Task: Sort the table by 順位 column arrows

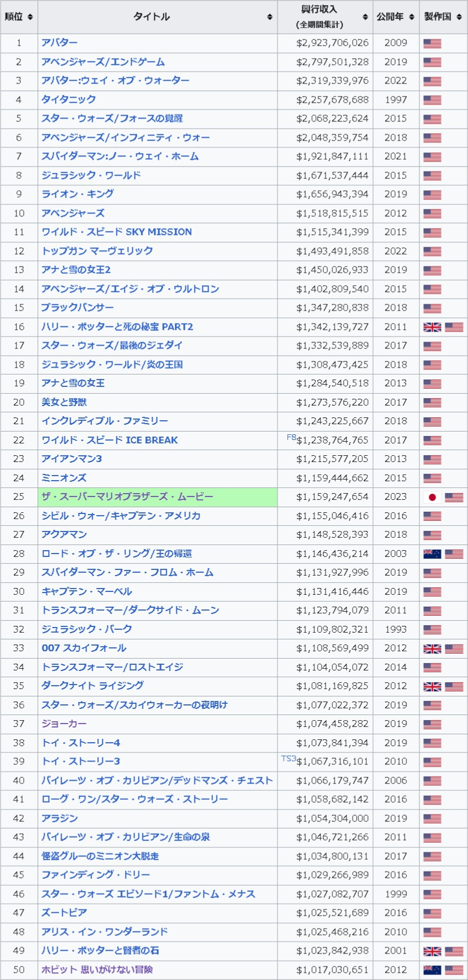Action: [31, 17]
